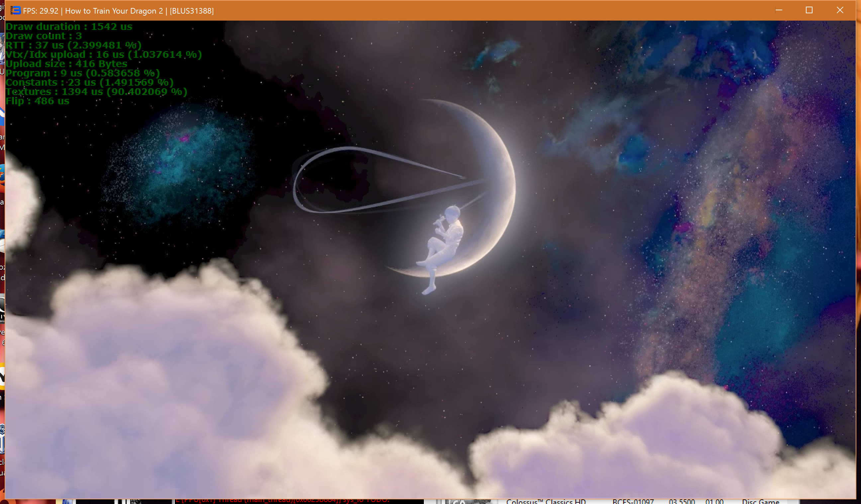The image size is (861, 504).
Task: Click the 03.5500 firmware version cell
Action: [x=682, y=501]
